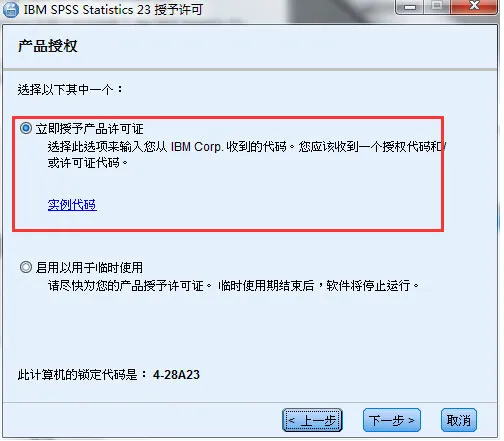The width and height of the screenshot is (504, 441).
Task: Click the 立即授予产品许可证 option label text
Action: [x=90, y=129]
